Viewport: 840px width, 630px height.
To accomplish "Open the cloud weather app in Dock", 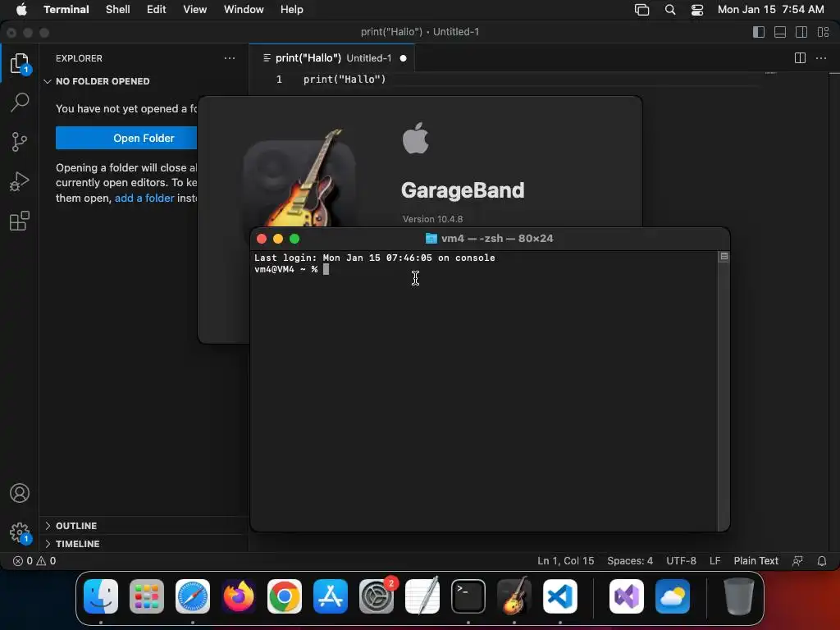I will click(673, 596).
